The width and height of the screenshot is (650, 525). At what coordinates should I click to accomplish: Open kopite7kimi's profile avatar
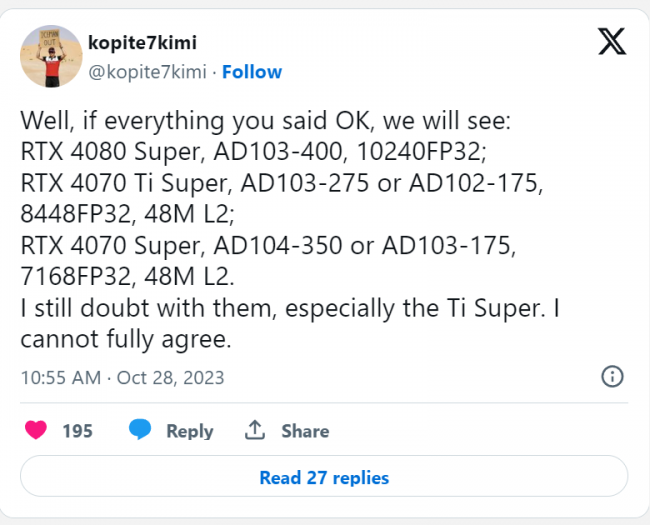[x=51, y=56]
